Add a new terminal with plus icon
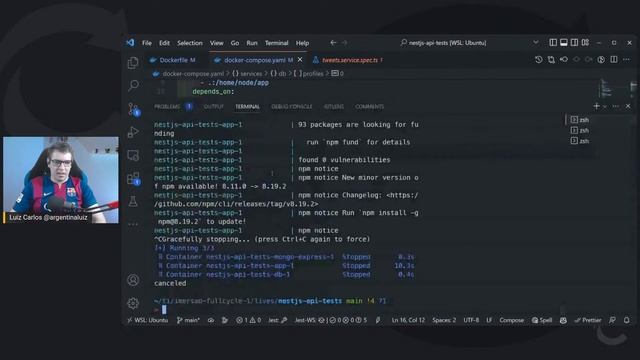 pyautogui.click(x=596, y=106)
